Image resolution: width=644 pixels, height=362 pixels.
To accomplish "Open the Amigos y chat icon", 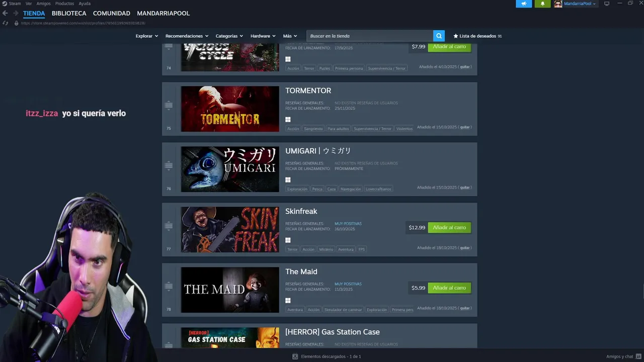I will pyautogui.click(x=638, y=356).
